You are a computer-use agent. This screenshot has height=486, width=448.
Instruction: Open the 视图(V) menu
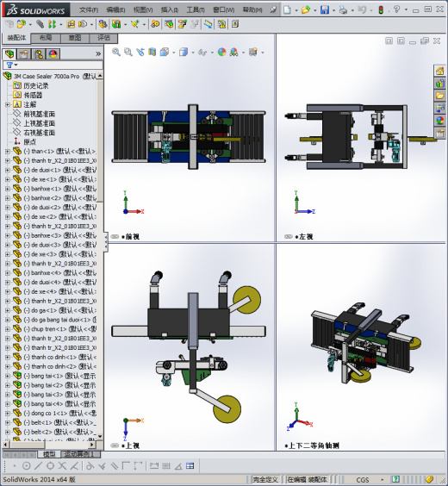tap(143, 10)
